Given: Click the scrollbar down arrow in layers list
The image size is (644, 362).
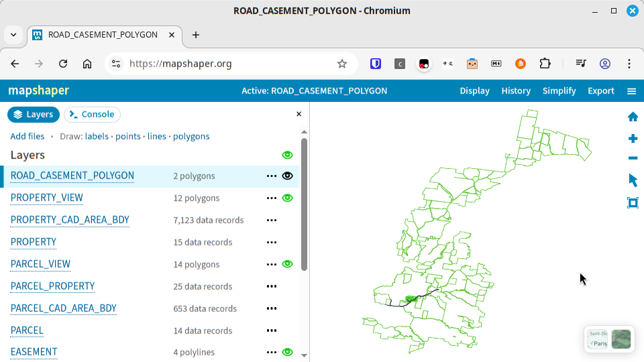Looking at the screenshot, I should click(x=304, y=355).
